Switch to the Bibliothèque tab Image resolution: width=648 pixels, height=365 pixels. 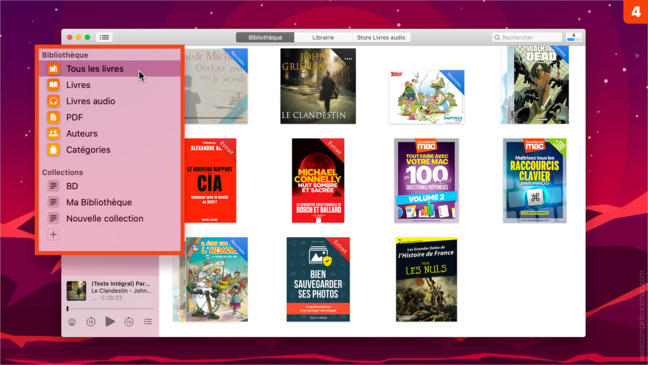(265, 37)
